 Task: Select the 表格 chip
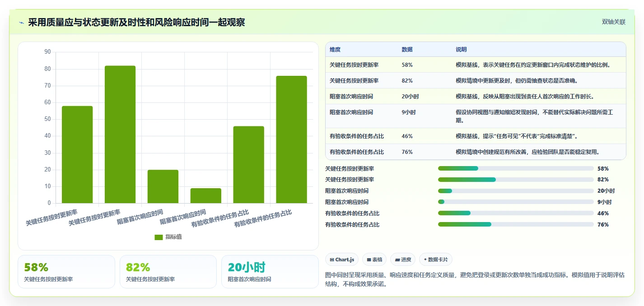pyautogui.click(x=374, y=260)
